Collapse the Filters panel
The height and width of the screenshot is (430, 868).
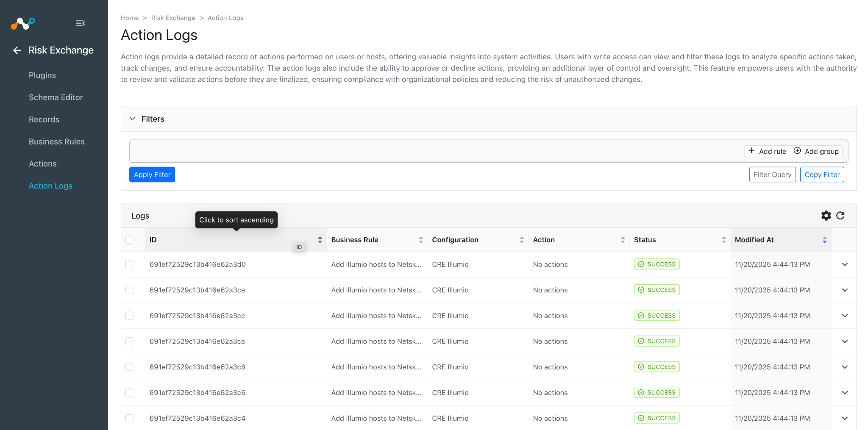click(132, 119)
